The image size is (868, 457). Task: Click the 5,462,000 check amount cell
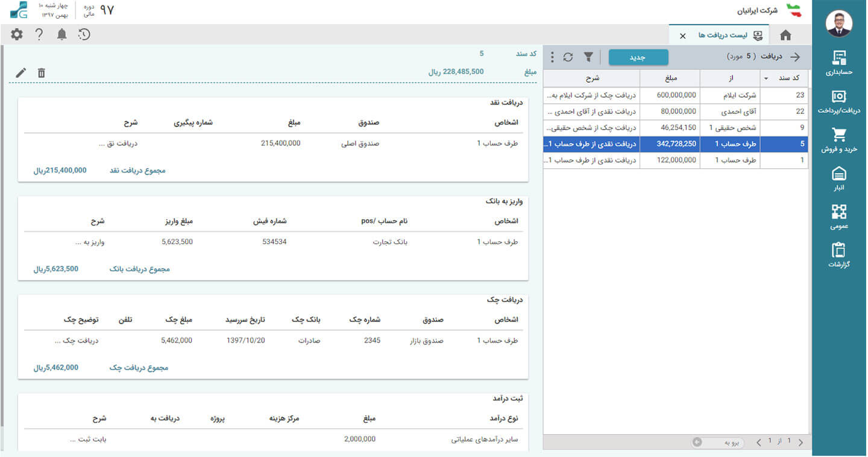[x=177, y=341]
